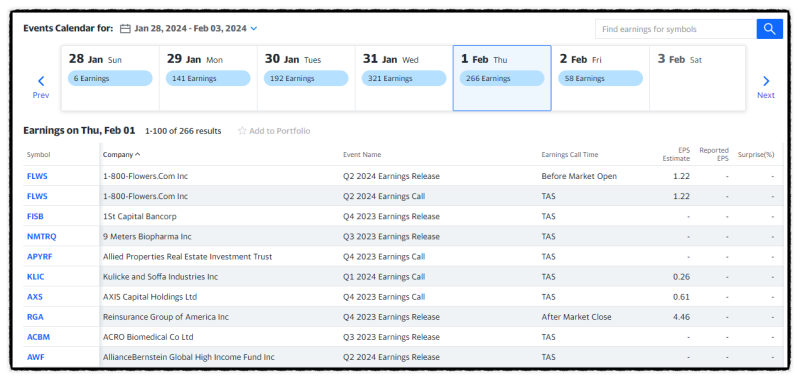The width and height of the screenshot is (800, 380).
Task: Select the 28 Jan Sun day tab
Action: (x=110, y=78)
